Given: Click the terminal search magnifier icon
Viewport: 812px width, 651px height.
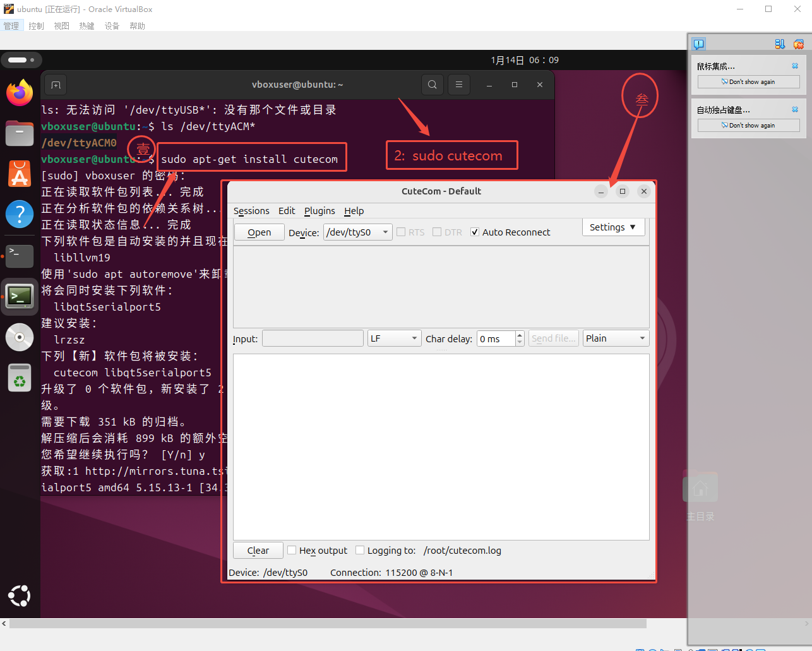Looking at the screenshot, I should click(x=432, y=85).
